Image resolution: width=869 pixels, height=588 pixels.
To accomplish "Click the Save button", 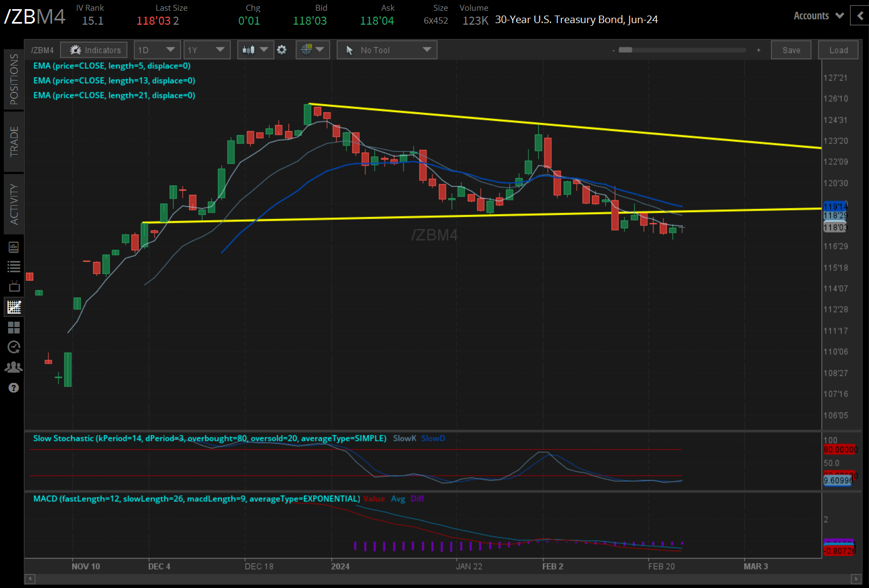I will 791,49.
